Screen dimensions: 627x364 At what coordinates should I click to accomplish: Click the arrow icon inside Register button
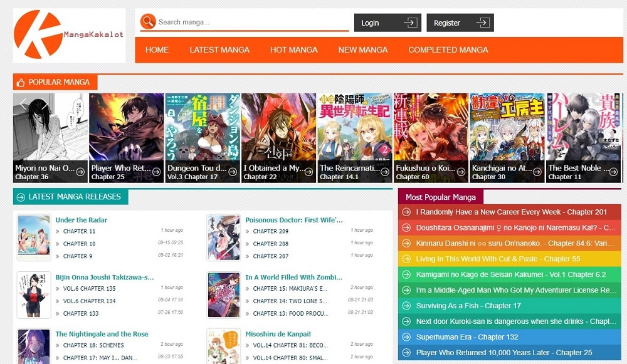click(483, 23)
